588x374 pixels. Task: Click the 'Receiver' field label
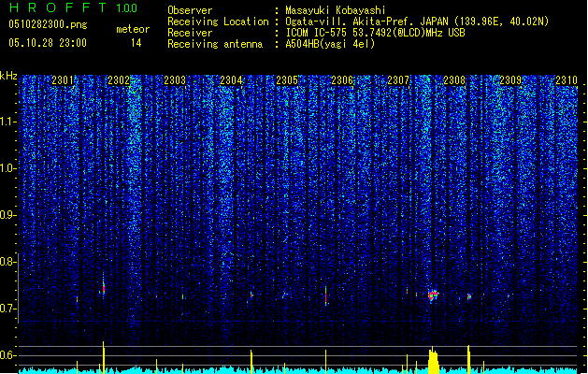(x=190, y=33)
